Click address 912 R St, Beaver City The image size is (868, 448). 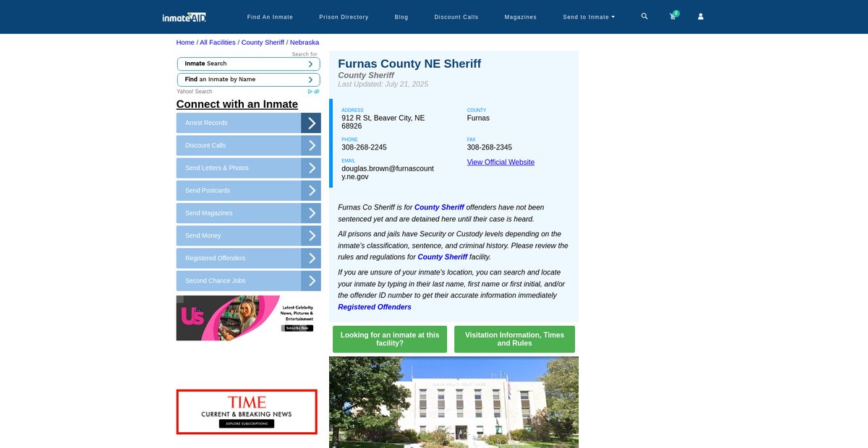click(383, 122)
